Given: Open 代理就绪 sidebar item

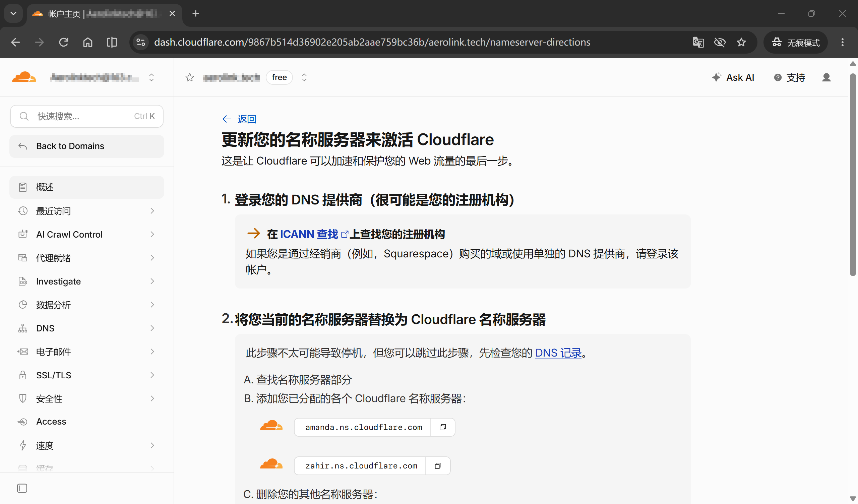Looking at the screenshot, I should (x=87, y=258).
